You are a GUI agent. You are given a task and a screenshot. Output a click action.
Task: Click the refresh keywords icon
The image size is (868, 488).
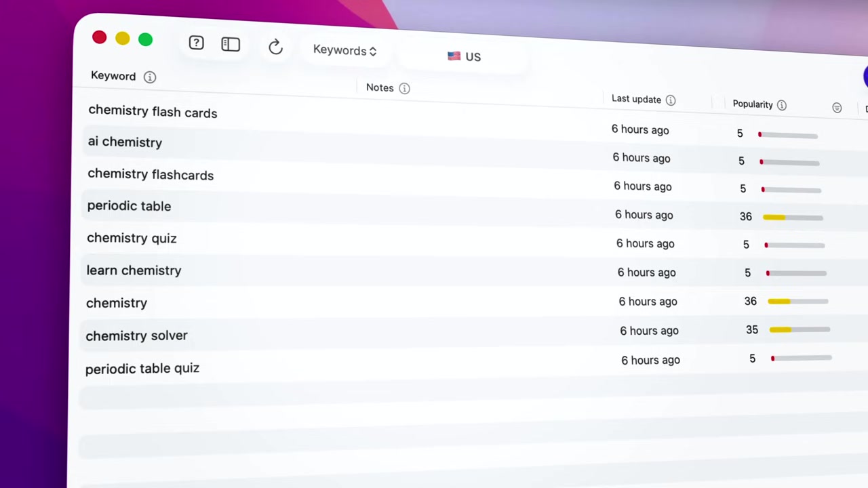pos(275,47)
